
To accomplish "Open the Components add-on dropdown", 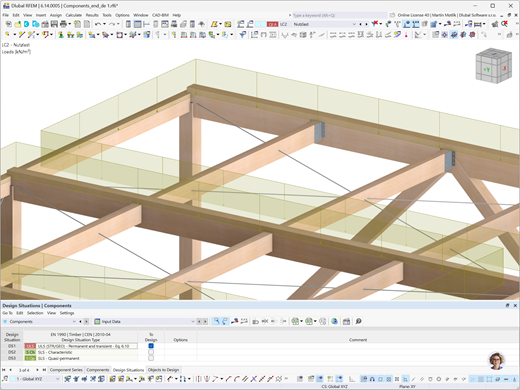I will [x=74, y=322].
